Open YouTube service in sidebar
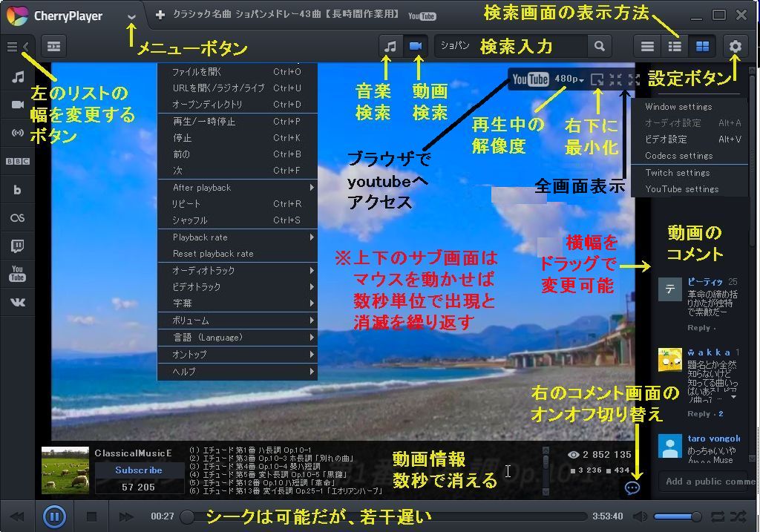The height and width of the screenshot is (532, 760). [18, 274]
